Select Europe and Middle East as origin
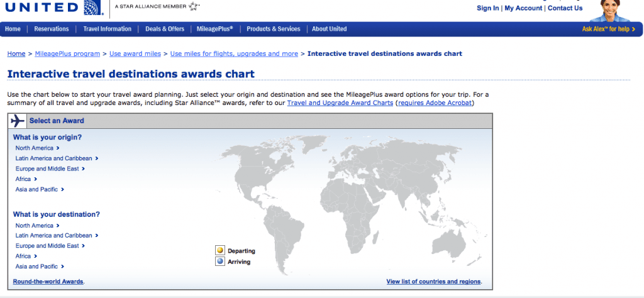This screenshot has height=298, width=644. (x=50, y=168)
